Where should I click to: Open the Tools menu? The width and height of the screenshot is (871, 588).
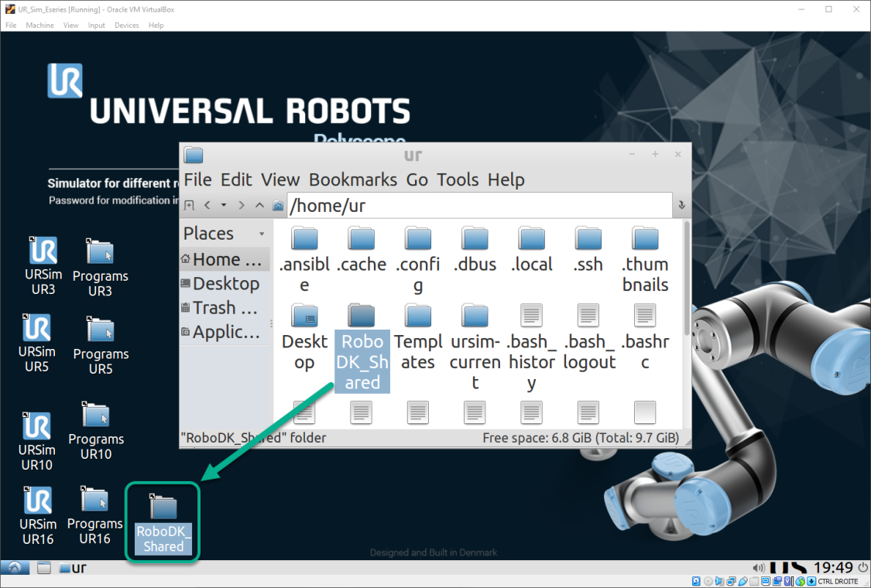pos(458,179)
